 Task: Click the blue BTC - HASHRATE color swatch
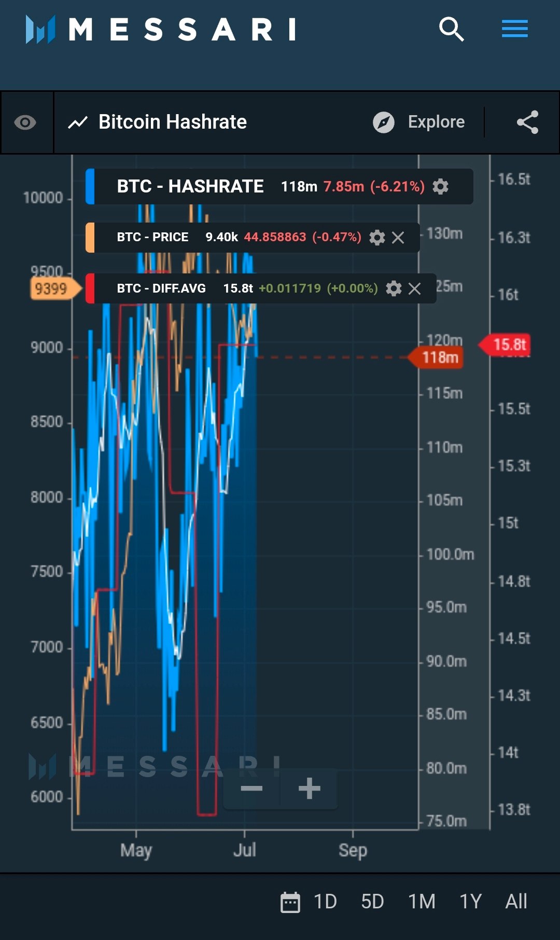pos(90,186)
